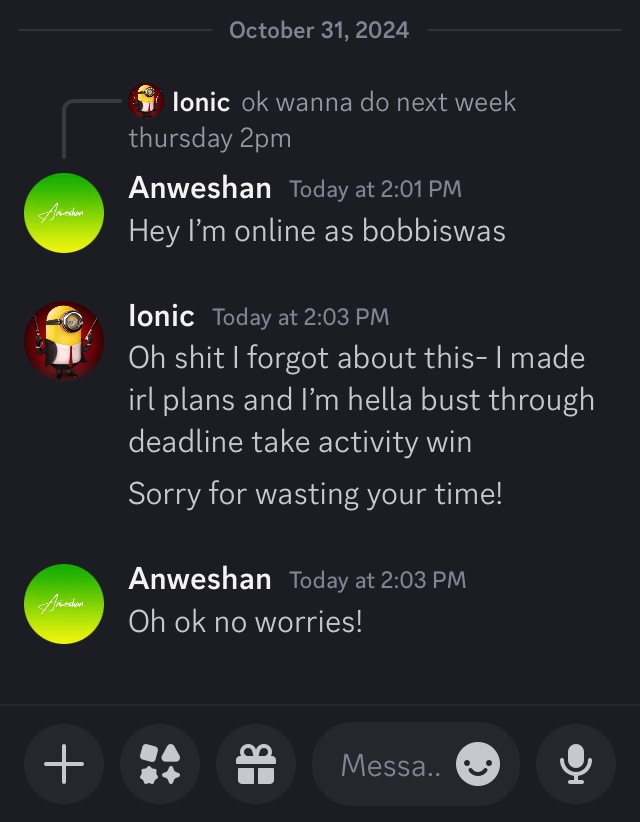Open Ionic's profile from username at 2:03 PM

161,316
